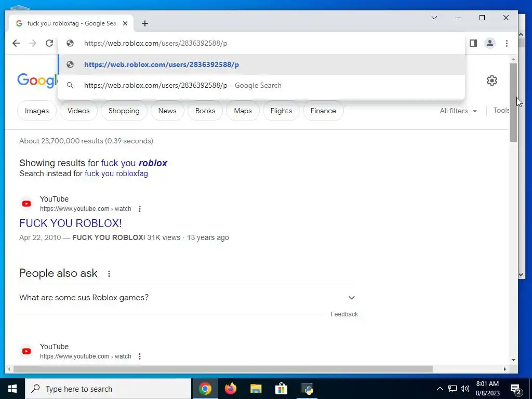Reload the page with the refresh icon
Viewport: 532px width, 399px height.
(49, 43)
